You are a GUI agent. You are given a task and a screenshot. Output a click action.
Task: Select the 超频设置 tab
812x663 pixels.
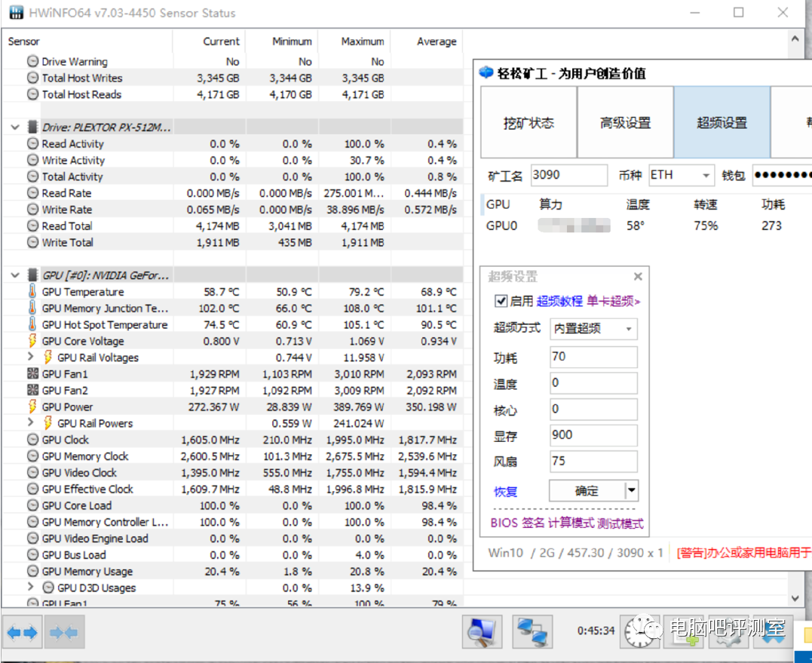[x=722, y=122]
